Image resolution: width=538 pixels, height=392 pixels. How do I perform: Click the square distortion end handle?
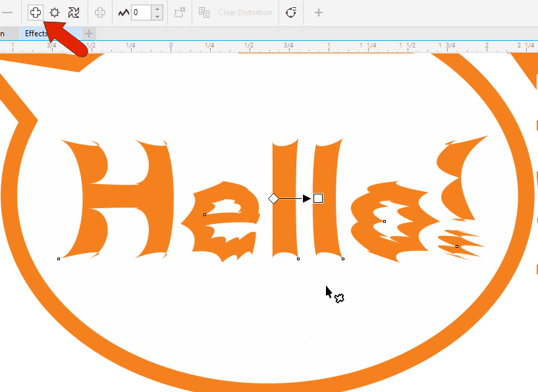tap(318, 197)
